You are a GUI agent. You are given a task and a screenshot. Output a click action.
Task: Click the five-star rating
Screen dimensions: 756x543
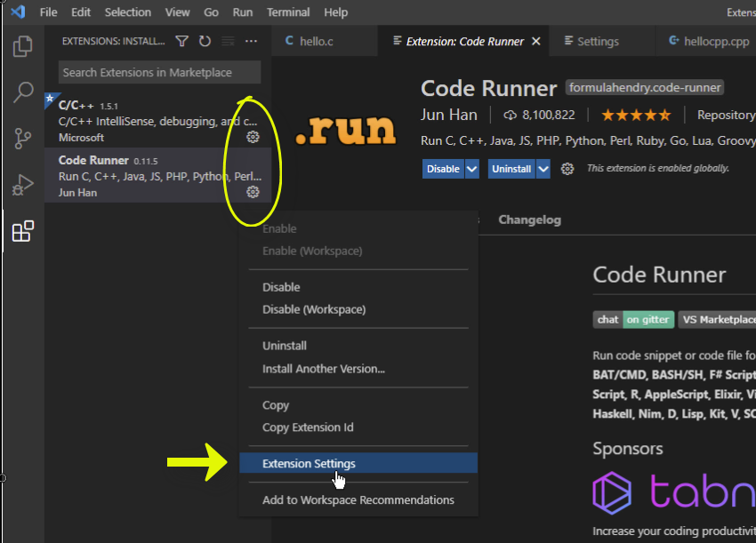pyautogui.click(x=636, y=116)
